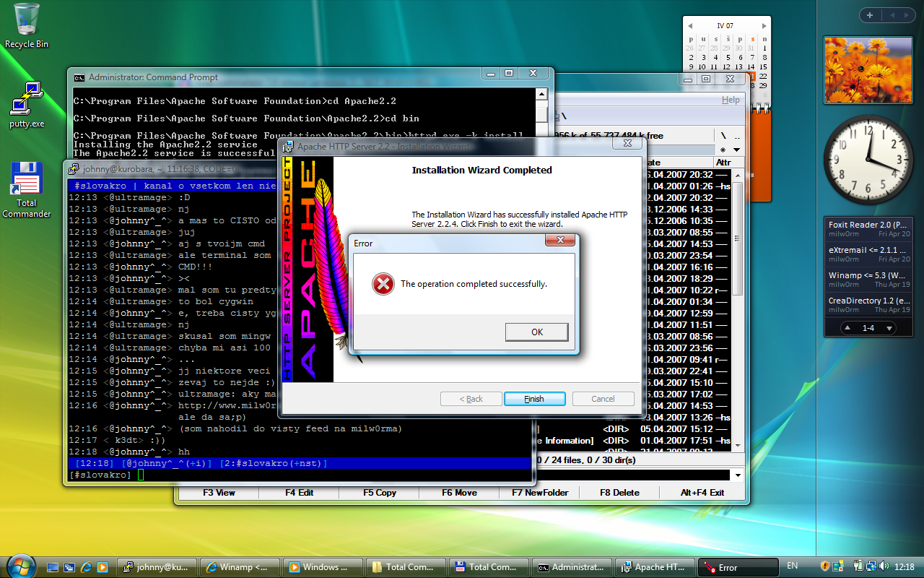
Task: Open the Help menu in Total Commander
Action: point(731,100)
